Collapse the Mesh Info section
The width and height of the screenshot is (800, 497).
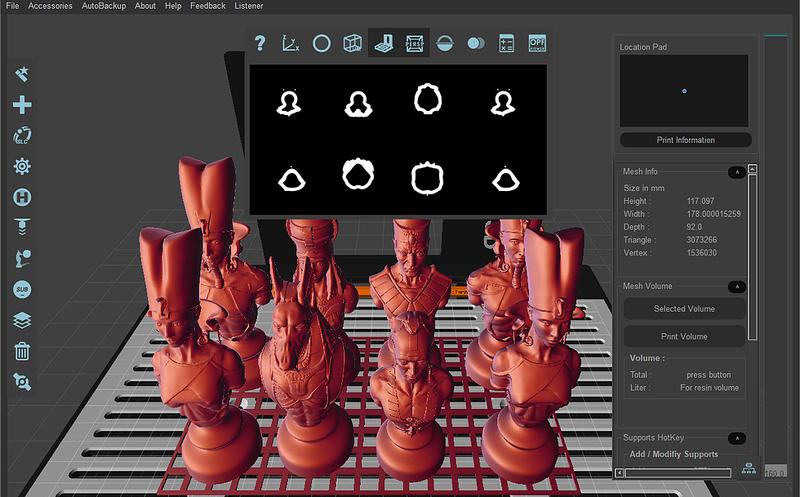click(736, 172)
